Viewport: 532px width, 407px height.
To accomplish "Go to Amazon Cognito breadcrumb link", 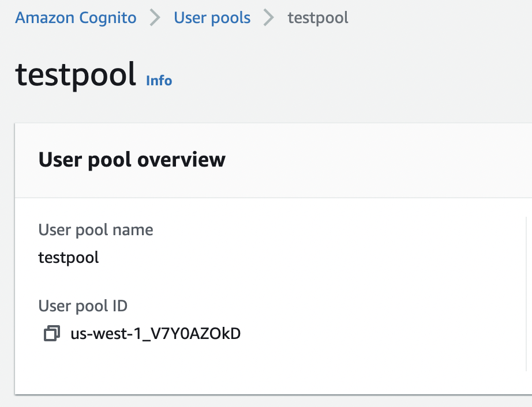I will pyautogui.click(x=76, y=18).
